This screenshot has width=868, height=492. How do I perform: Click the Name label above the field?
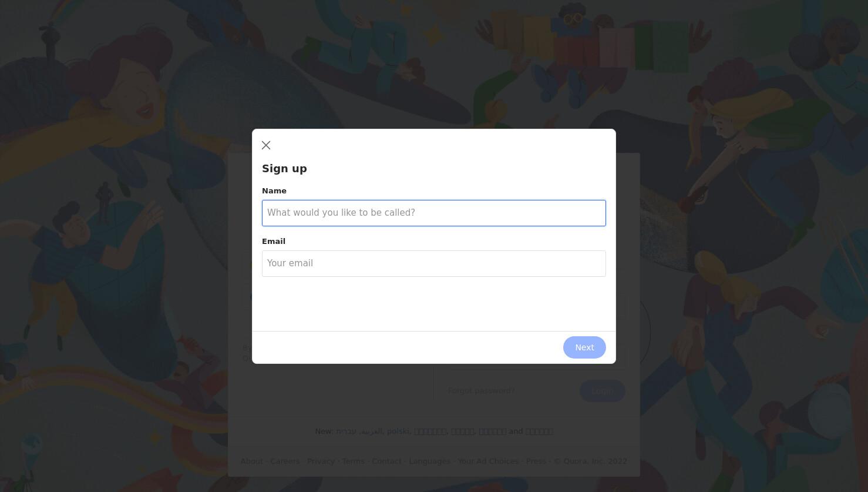[274, 191]
